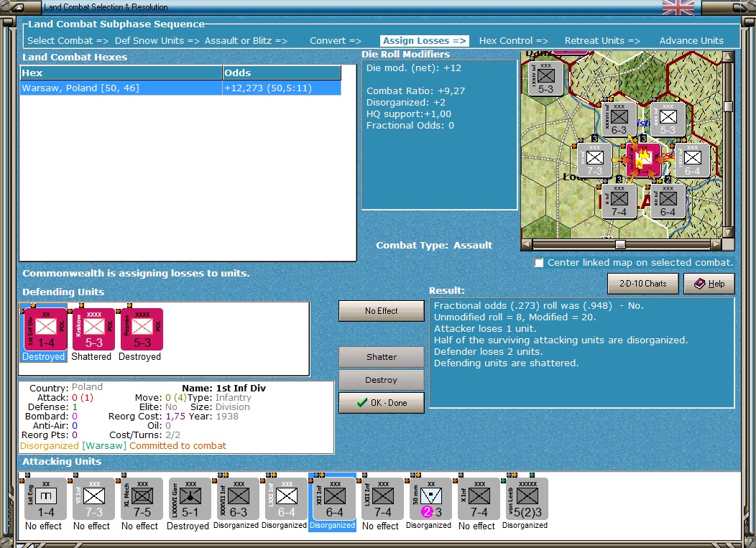Click the 7-4 infantry counter on the map

click(x=619, y=202)
